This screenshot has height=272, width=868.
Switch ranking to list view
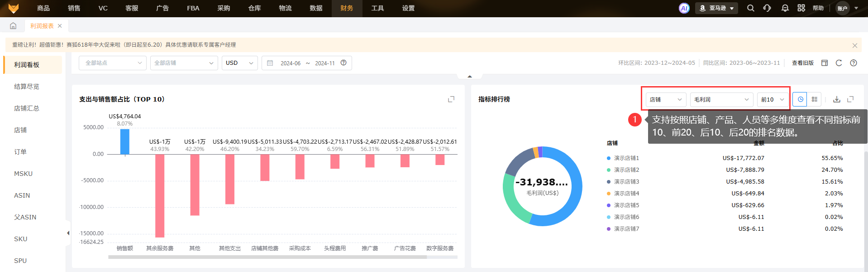(814, 99)
